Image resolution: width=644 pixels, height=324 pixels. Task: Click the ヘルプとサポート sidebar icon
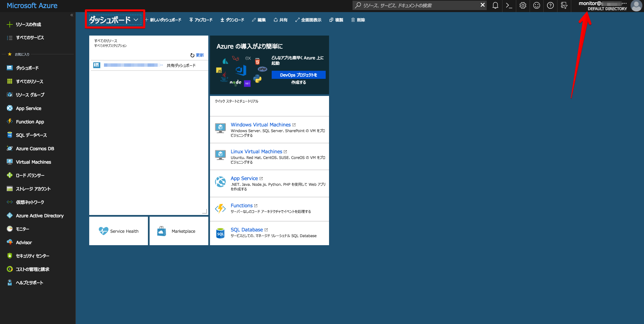tap(10, 282)
